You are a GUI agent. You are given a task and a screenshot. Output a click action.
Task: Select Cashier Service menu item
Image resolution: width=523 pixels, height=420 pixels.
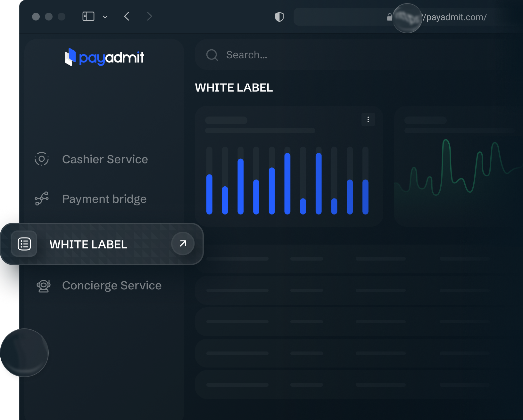tap(105, 159)
